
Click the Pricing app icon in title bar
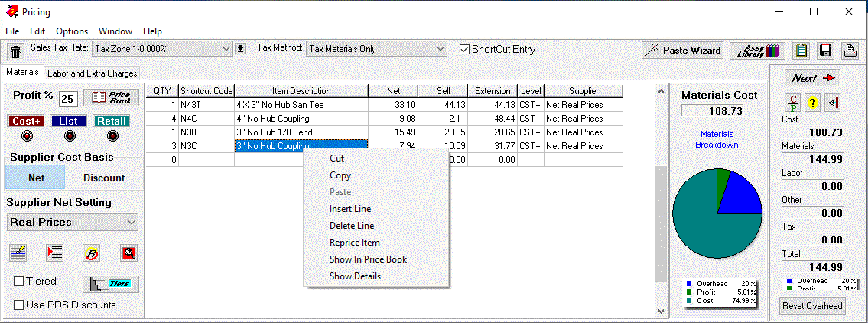(11, 11)
